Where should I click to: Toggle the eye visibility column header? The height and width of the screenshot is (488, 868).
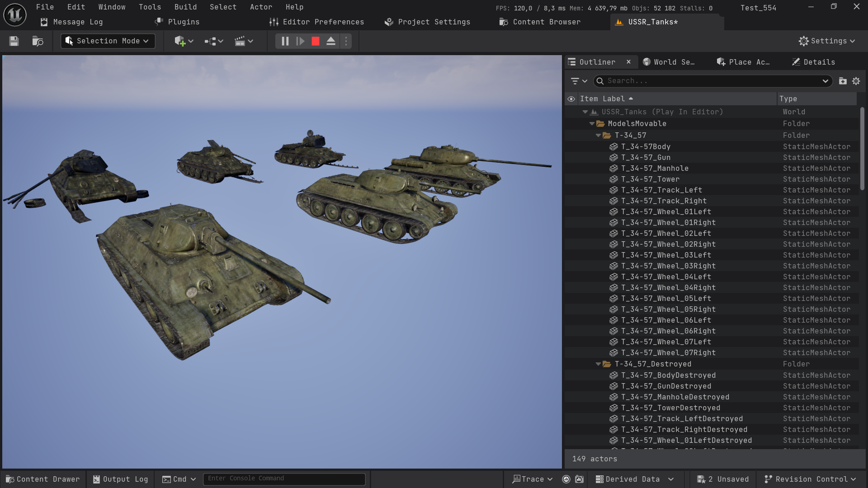[x=571, y=99]
